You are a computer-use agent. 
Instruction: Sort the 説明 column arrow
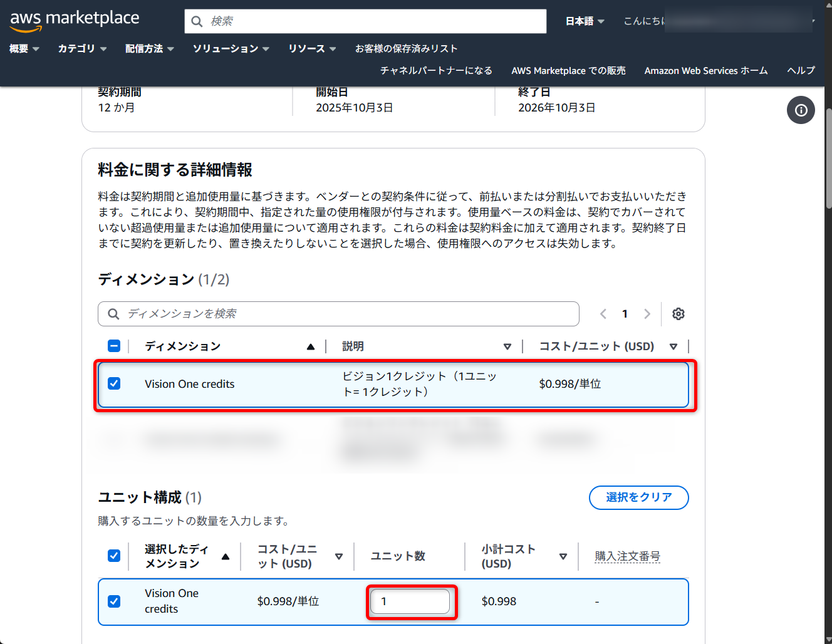507,346
